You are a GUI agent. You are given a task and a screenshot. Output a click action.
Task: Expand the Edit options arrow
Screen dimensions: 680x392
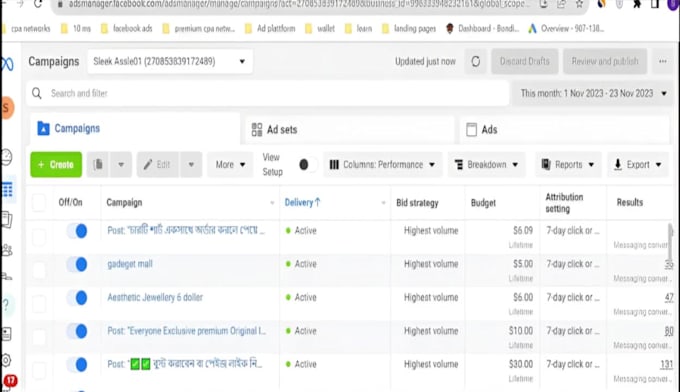tap(191, 164)
